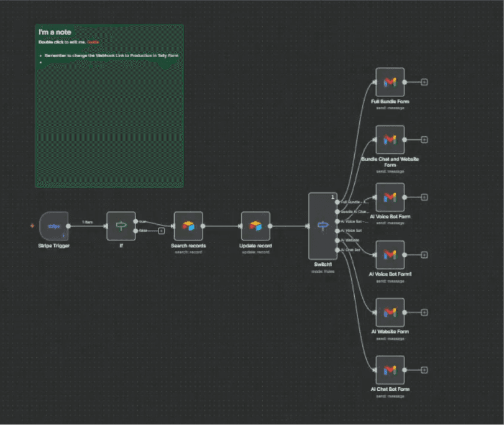Add node after Full Bundle Form
Viewport: 504px width, 425px height.
424,82
